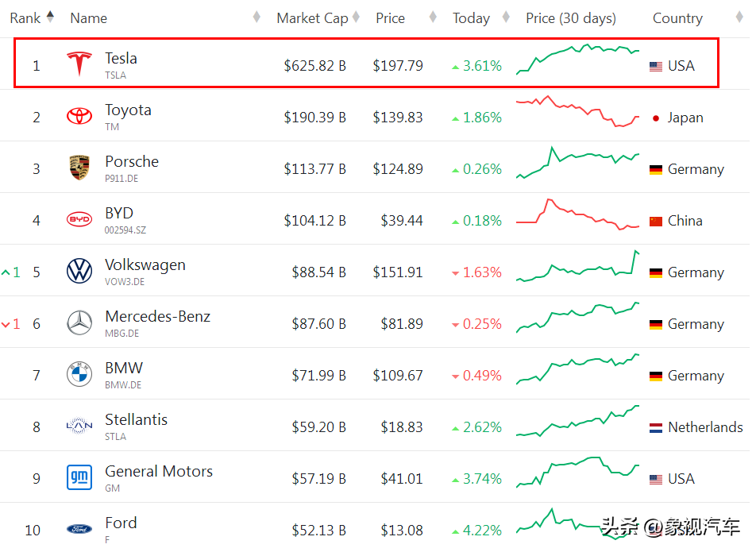
Task: Click the Price (30 days) column header
Action: coord(571,18)
